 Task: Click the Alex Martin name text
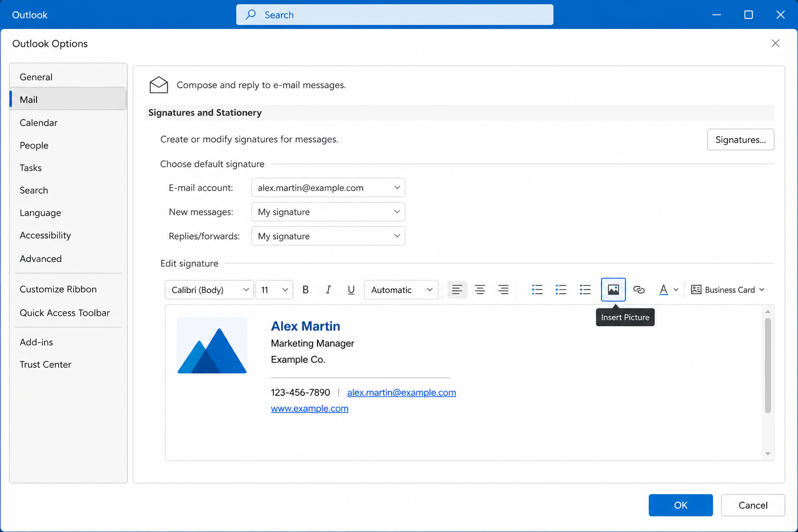pos(305,326)
